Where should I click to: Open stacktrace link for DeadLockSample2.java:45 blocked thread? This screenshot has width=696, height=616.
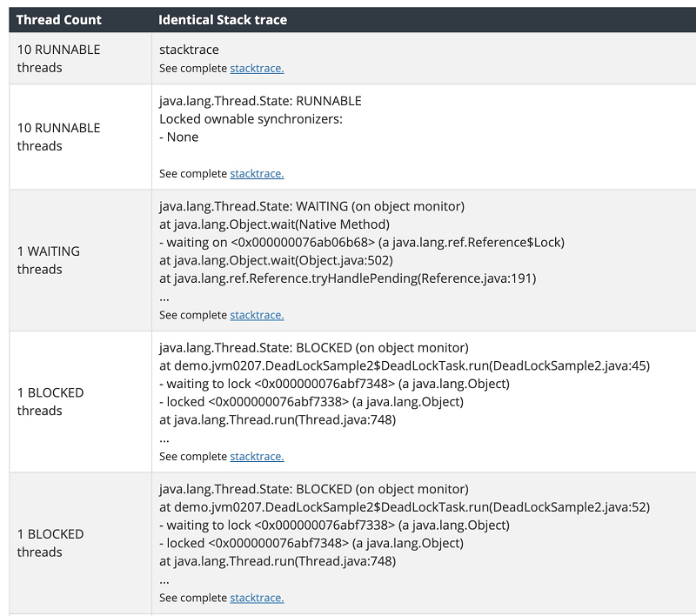(x=257, y=456)
